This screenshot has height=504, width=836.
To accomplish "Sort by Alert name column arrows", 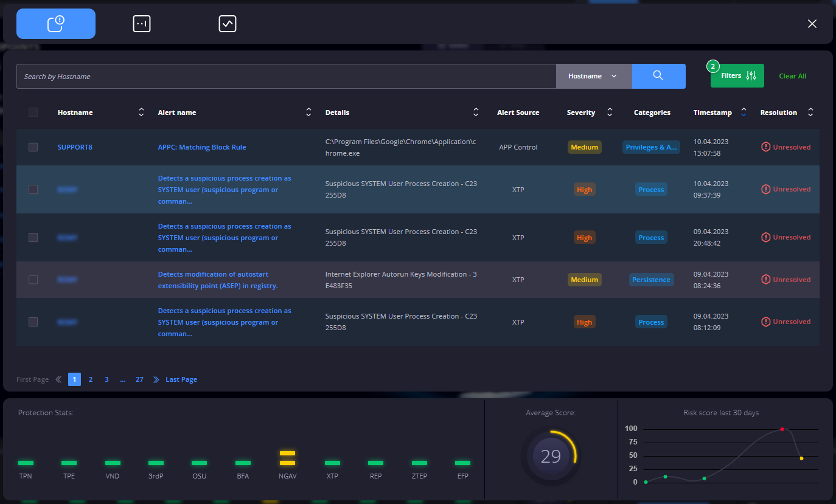I will tap(308, 112).
